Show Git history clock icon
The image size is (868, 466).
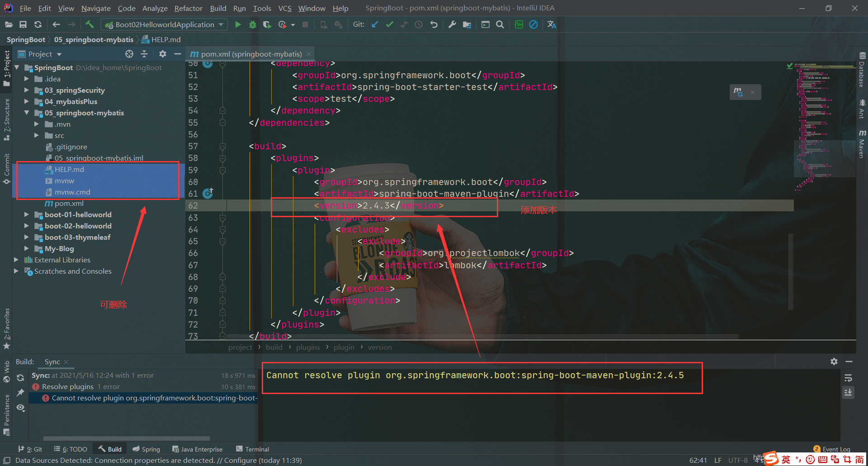(419, 24)
